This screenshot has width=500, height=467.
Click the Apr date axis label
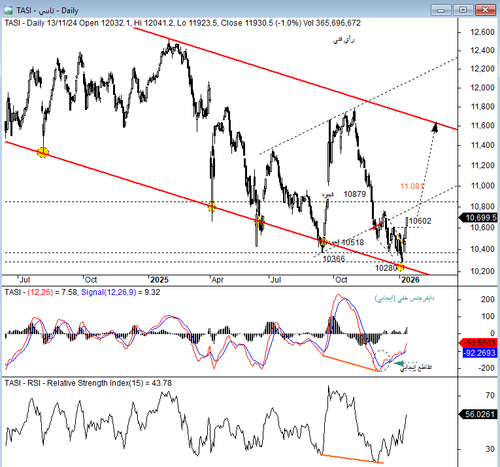pos(218,280)
